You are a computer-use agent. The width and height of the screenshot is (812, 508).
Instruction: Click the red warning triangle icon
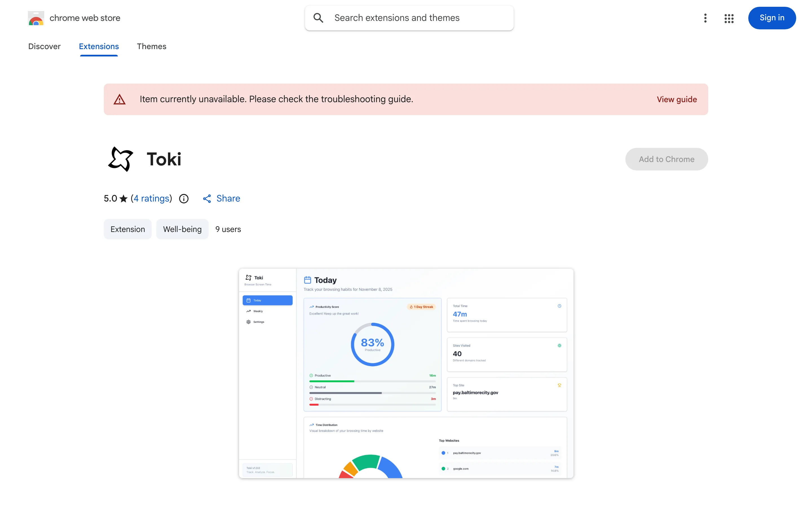click(x=120, y=99)
